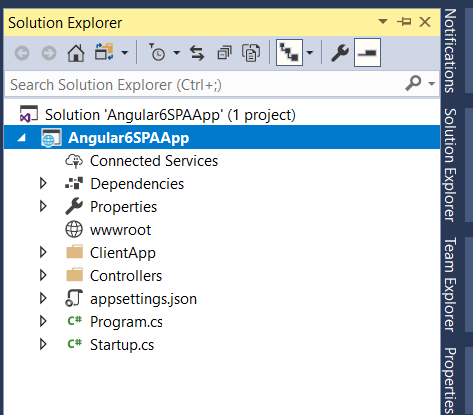The image size is (473, 415).
Task: Open Properties via the wrench toolbar icon
Action: pyautogui.click(x=340, y=53)
